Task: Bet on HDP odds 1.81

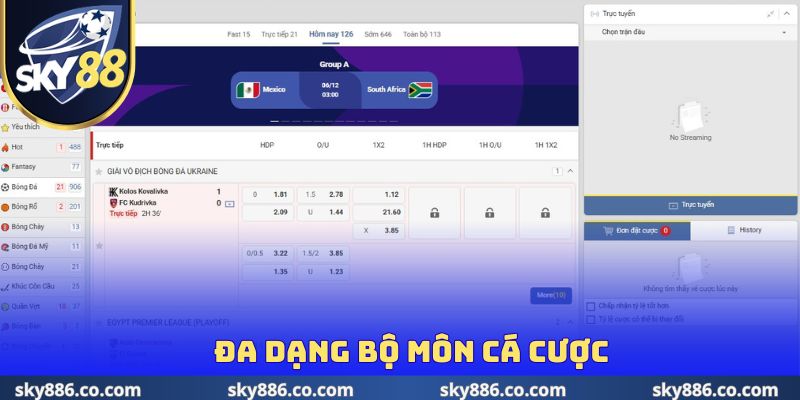Action: 267,195
